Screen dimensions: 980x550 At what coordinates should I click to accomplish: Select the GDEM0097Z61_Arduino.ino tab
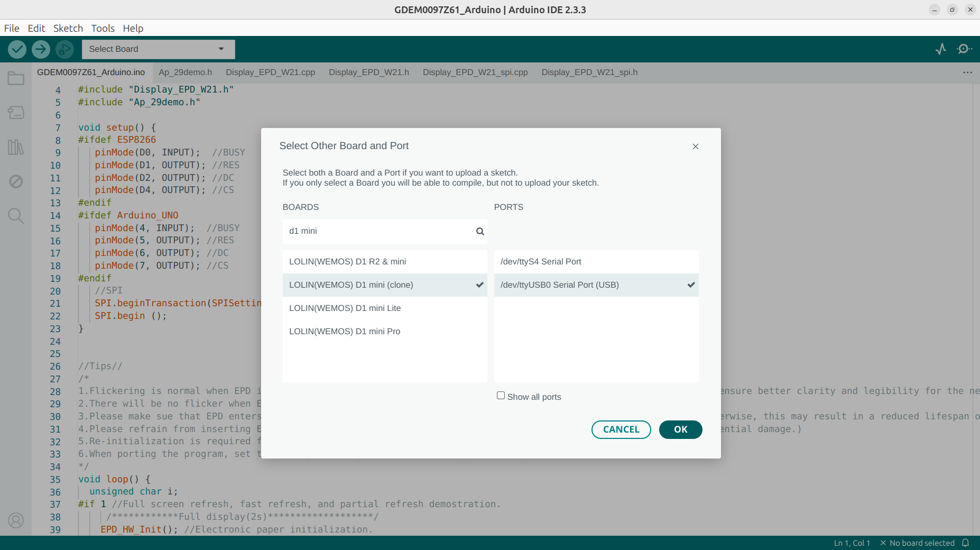pyautogui.click(x=91, y=72)
